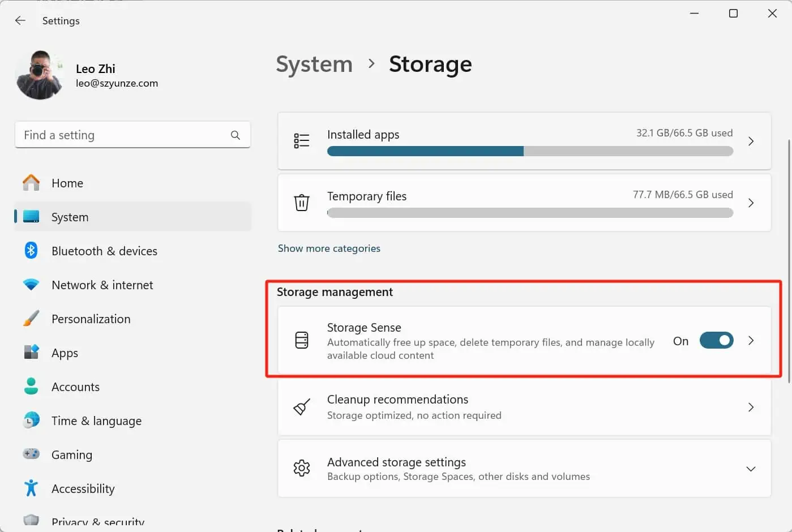Click the Installed apps list icon
Viewport: 792px width, 532px height.
(x=302, y=141)
